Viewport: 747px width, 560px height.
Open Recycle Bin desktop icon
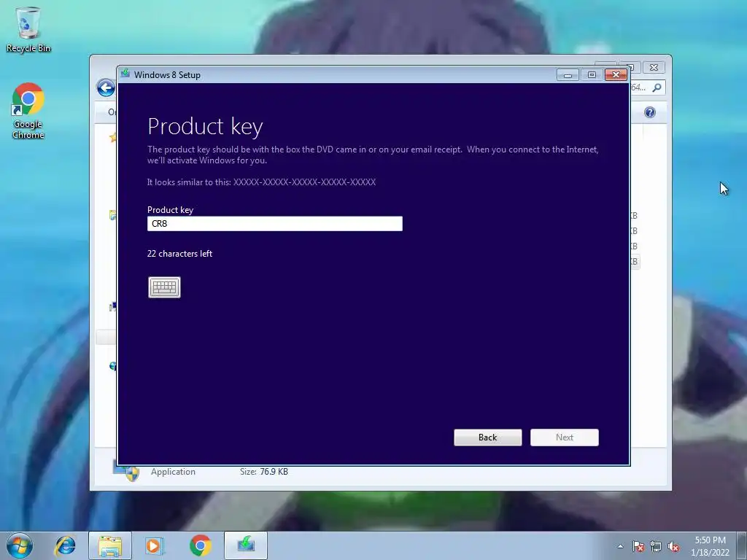point(28,29)
